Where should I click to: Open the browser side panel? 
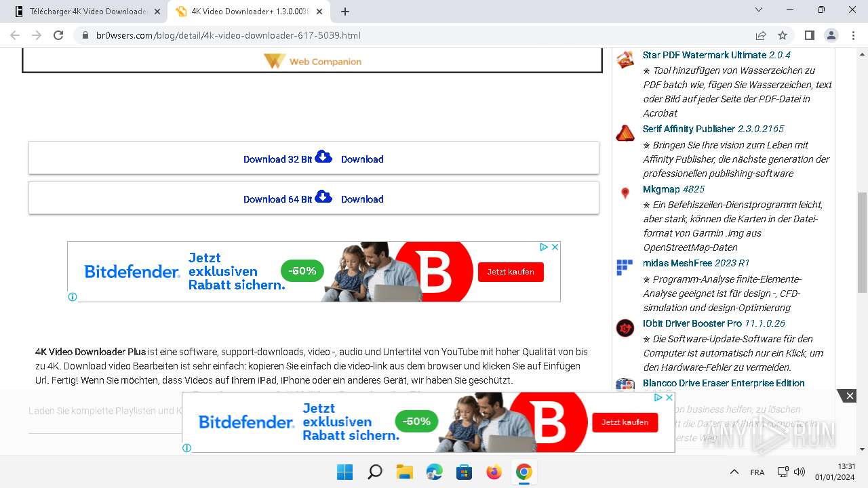coord(809,35)
